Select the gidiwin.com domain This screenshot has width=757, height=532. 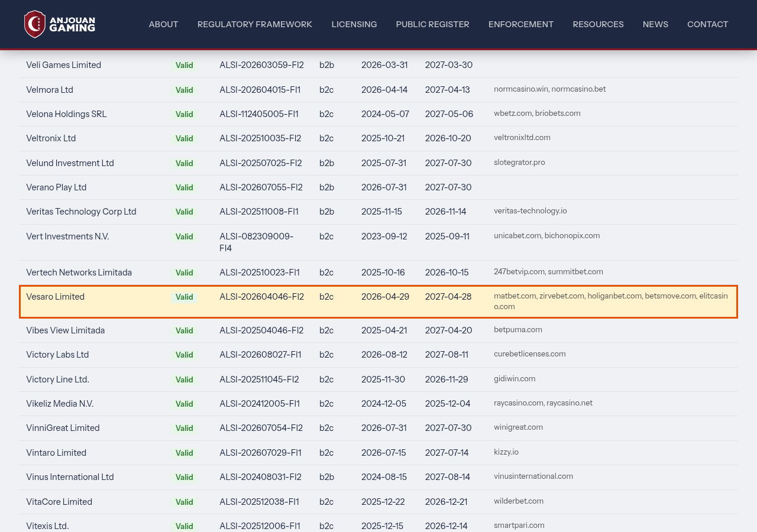(515, 379)
